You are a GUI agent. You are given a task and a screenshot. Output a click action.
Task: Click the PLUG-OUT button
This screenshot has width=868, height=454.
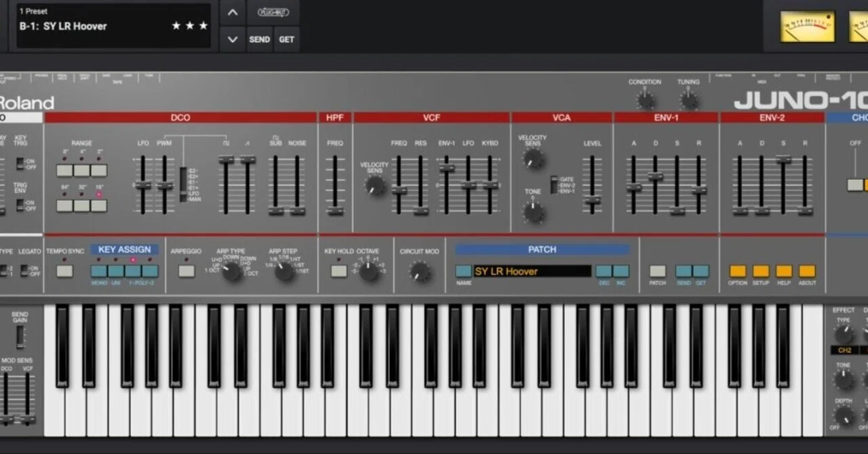(x=273, y=12)
